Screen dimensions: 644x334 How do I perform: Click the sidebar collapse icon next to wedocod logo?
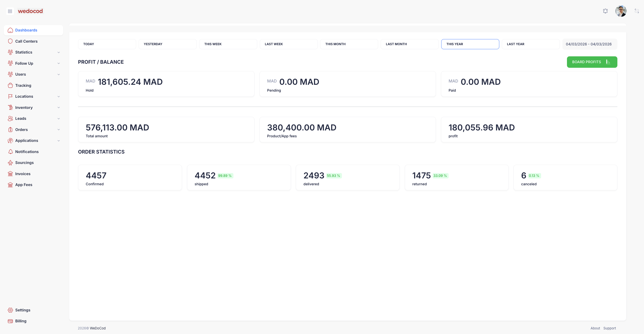[10, 11]
